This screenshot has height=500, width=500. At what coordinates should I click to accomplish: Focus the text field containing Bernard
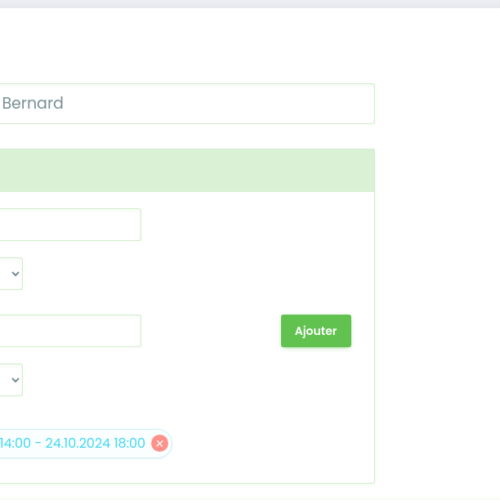pyautogui.click(x=187, y=103)
